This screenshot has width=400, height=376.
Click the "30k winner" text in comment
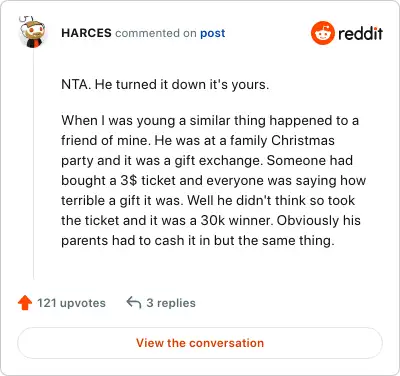pyautogui.click(x=236, y=220)
